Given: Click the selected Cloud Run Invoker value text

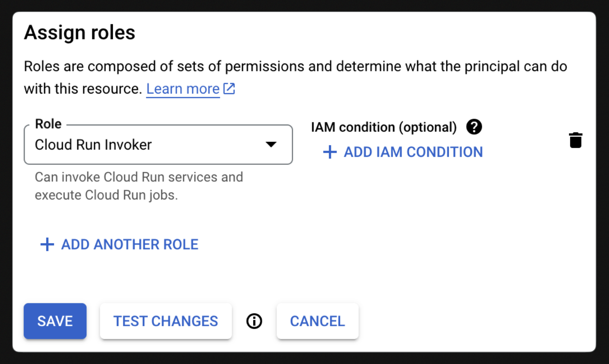Looking at the screenshot, I should click(x=93, y=145).
